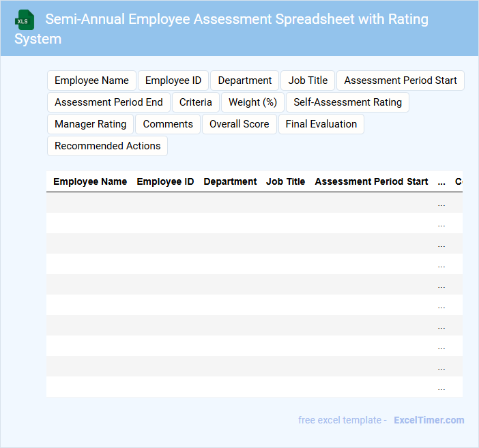Image resolution: width=479 pixels, height=448 pixels.
Task: Click the ellipsis column header in table
Action: (x=441, y=182)
